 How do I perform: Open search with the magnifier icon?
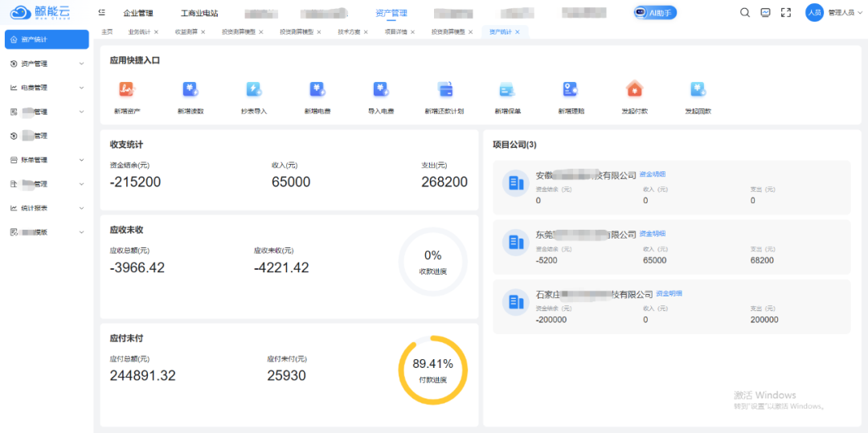pos(745,13)
